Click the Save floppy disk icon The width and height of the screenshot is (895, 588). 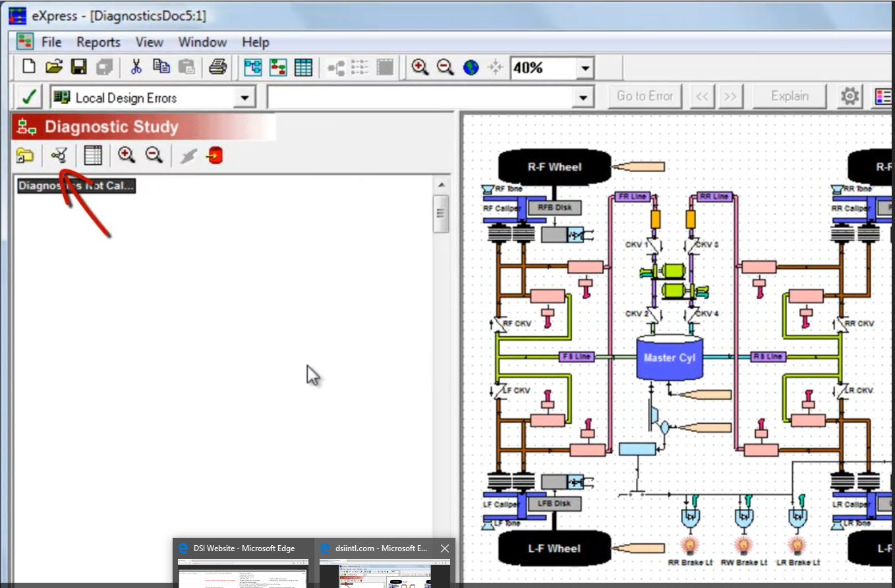coord(79,67)
